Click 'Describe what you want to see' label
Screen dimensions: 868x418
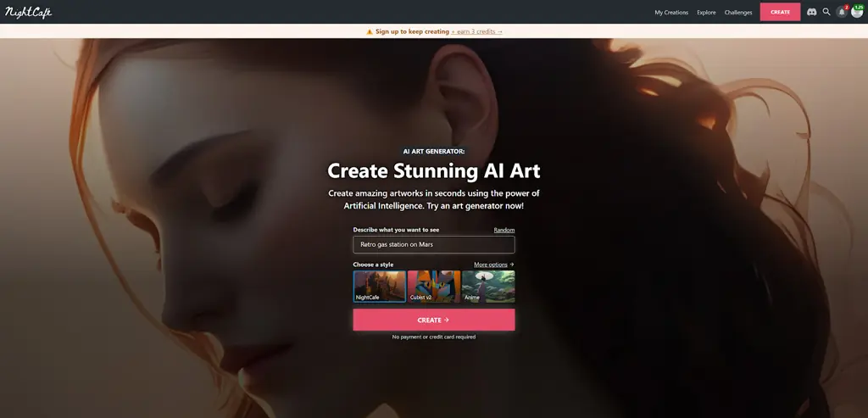[x=397, y=230]
